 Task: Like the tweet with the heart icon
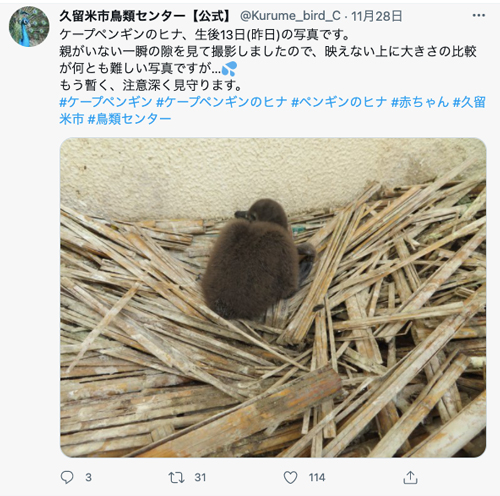(x=290, y=477)
